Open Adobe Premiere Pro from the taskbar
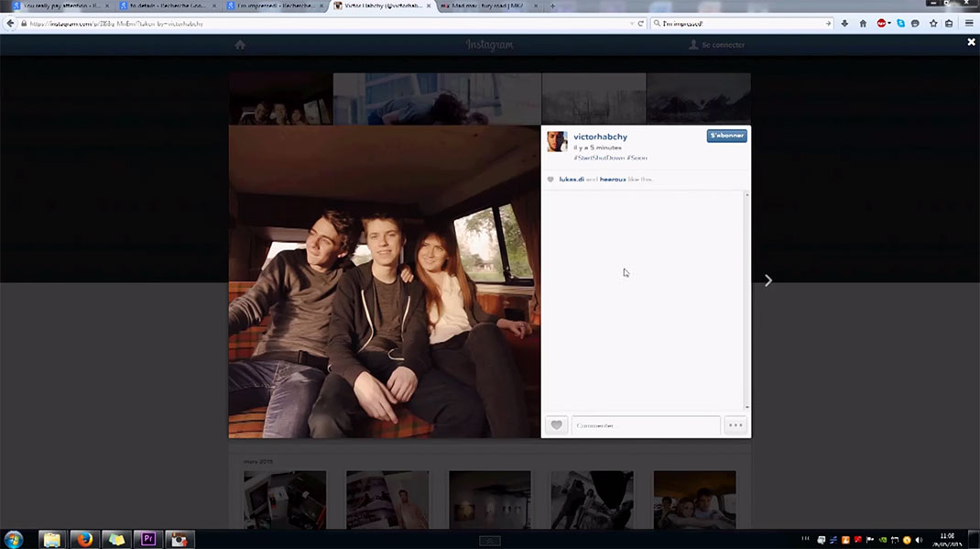Screen dimensions: 980x549 click(147, 539)
